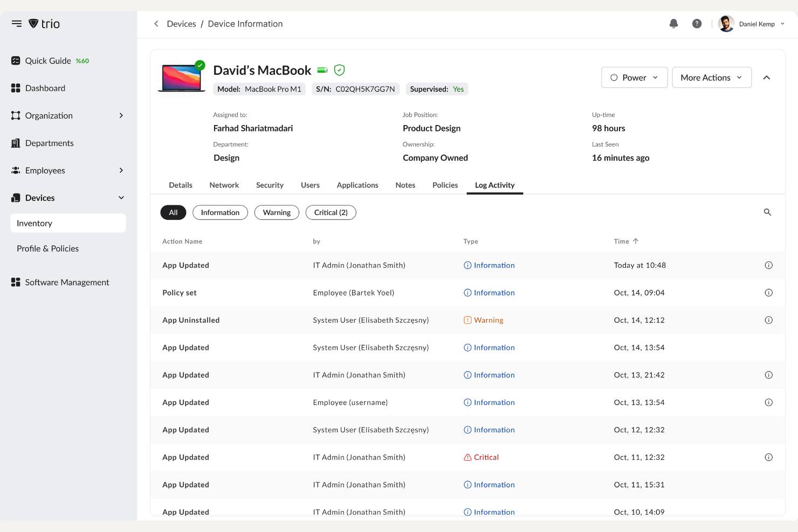Image resolution: width=798 pixels, height=532 pixels.
Task: Open the search icon in Log Activity
Action: 767,212
